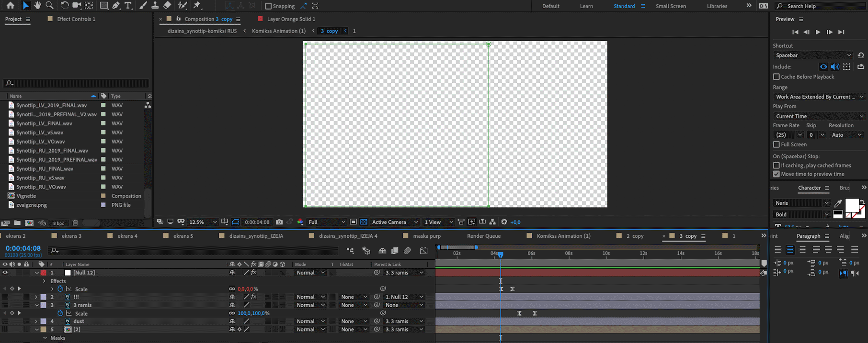The width and height of the screenshot is (868, 343).
Task: Toggle visibility eye of Null 12 layer
Action: point(5,273)
